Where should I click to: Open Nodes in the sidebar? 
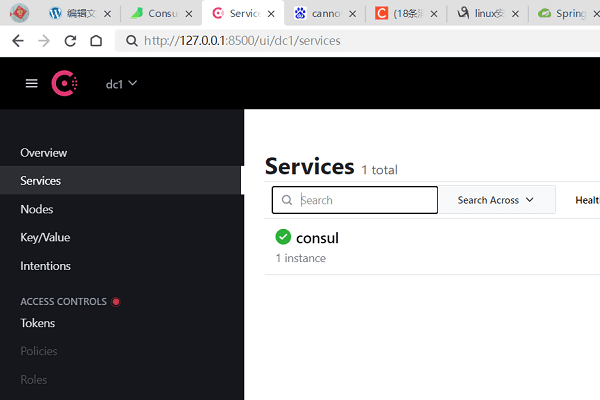37,209
